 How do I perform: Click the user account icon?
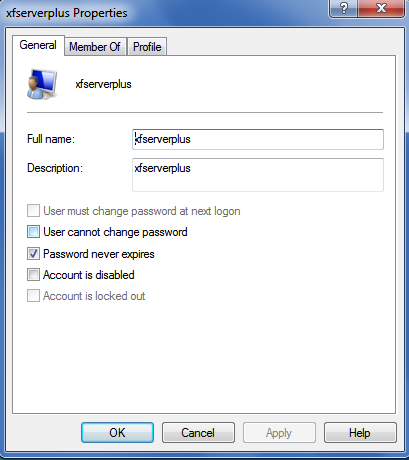pyautogui.click(x=42, y=84)
